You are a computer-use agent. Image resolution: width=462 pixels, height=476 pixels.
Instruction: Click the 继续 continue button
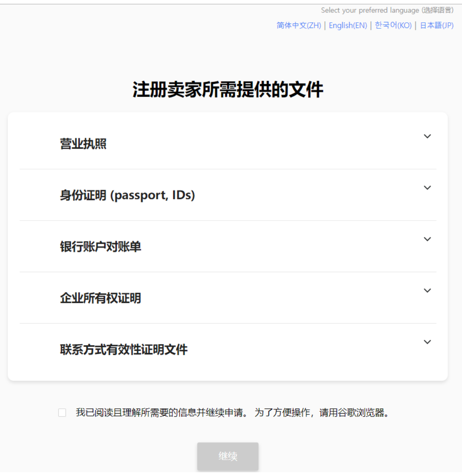point(228,457)
